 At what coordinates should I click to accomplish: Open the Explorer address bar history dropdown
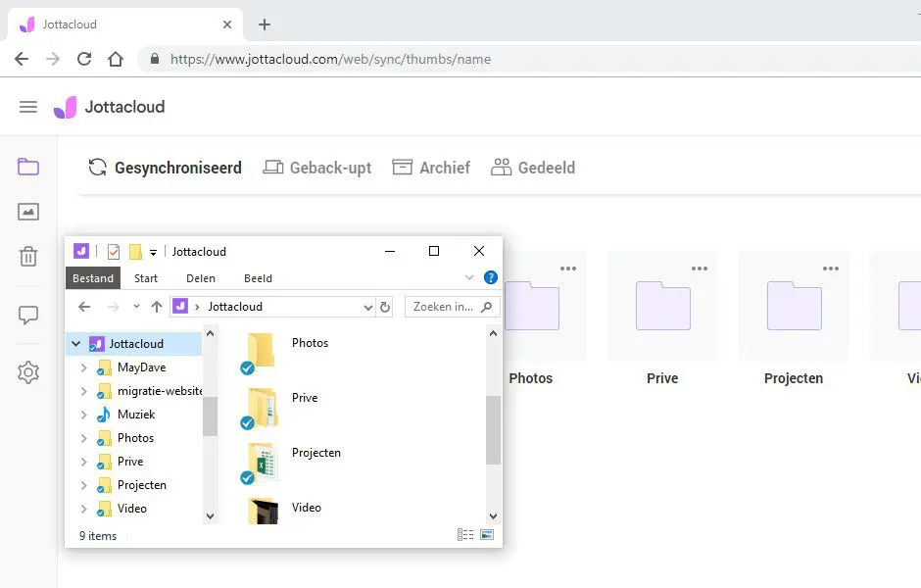point(367,307)
